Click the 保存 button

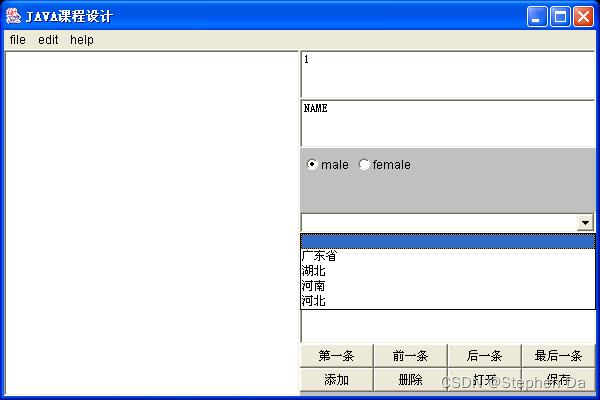click(x=558, y=379)
